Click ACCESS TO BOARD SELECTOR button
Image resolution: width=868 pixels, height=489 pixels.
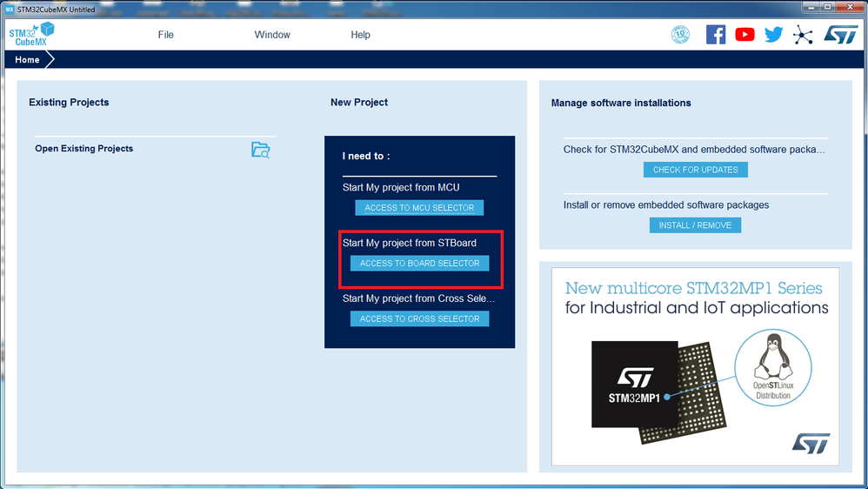point(419,263)
